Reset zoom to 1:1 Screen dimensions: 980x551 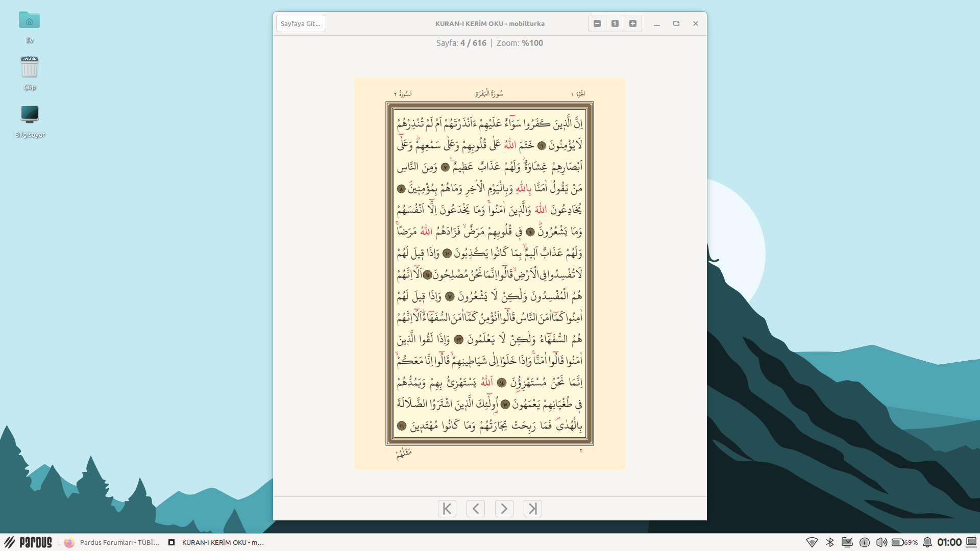click(x=615, y=23)
